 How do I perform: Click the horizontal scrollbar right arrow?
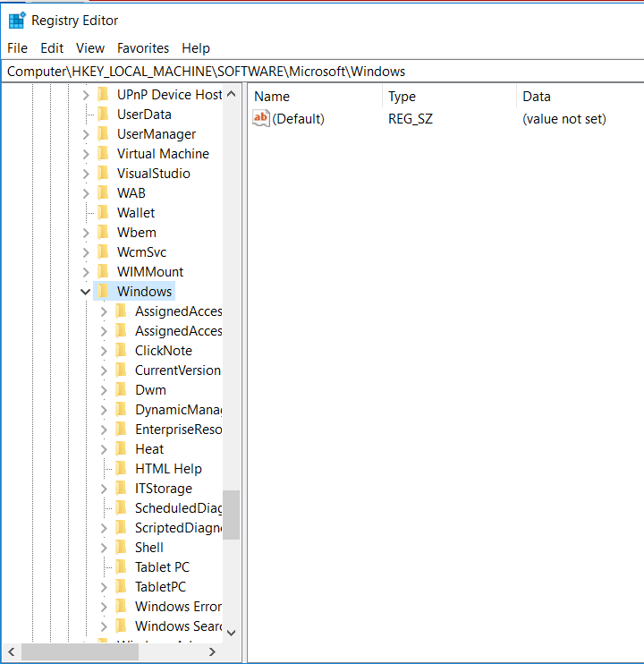coord(212,652)
